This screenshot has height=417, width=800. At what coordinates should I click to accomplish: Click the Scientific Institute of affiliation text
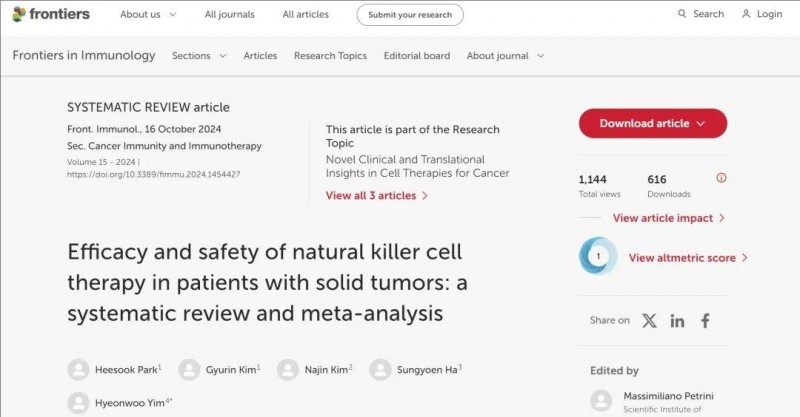point(662,409)
